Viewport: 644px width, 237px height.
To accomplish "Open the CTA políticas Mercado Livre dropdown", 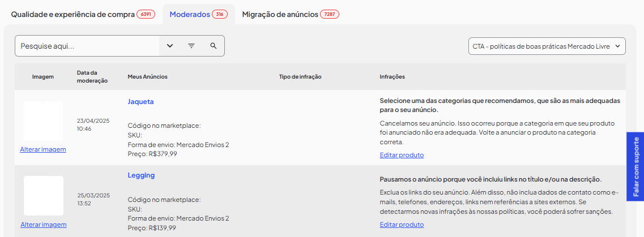I will (547, 46).
